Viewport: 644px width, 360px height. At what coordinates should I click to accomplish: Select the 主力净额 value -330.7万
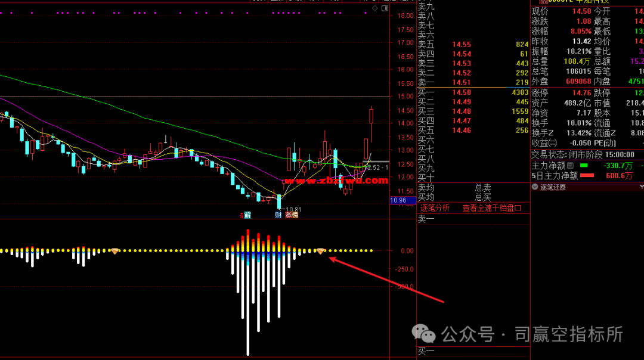(618, 166)
